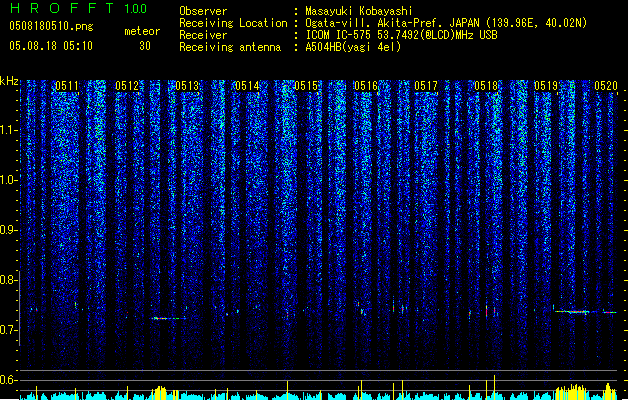
Task: Click the Receiving antenna label
Action: [x=230, y=47]
